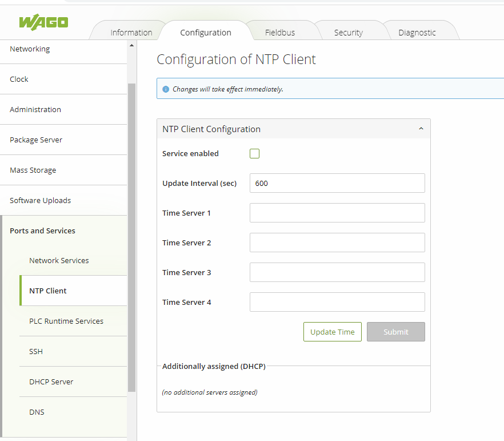This screenshot has width=504, height=441.
Task: Collapse the NTP Client Configuration panel
Action: coord(421,129)
